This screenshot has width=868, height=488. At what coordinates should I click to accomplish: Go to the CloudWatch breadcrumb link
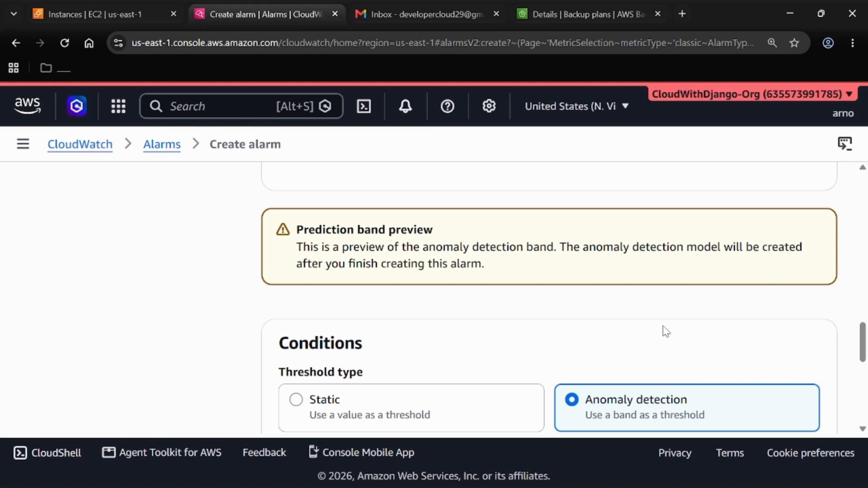80,144
